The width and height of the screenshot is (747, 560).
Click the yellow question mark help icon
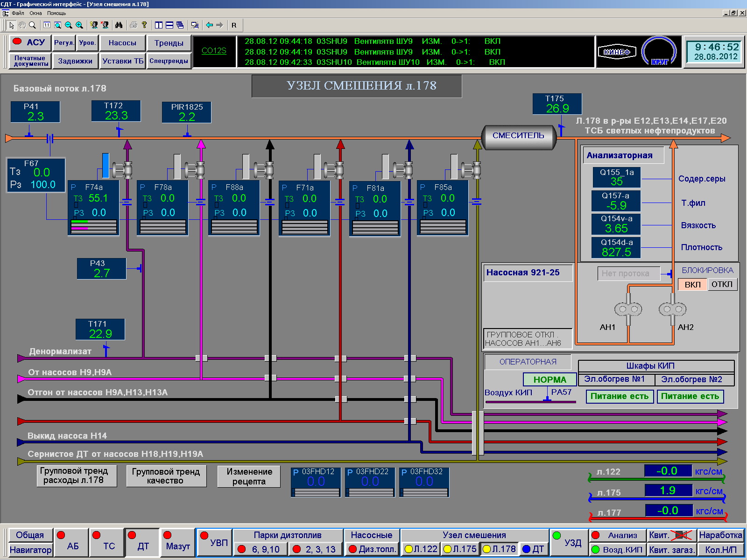click(x=144, y=25)
